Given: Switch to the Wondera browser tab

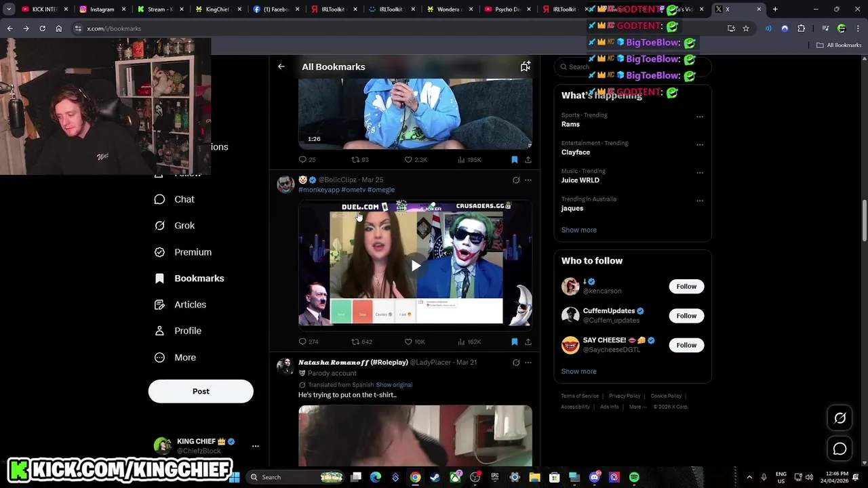Looking at the screenshot, I should [x=450, y=9].
